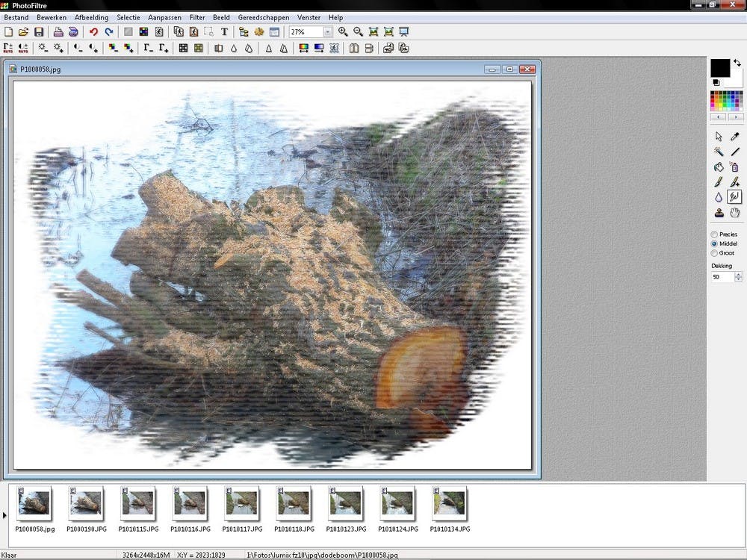Select the Text tool icon
This screenshot has height=560, width=747.
pos(224,32)
